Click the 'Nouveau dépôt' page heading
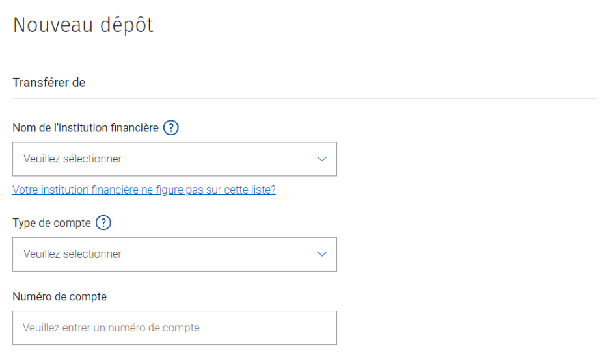The width and height of the screenshot is (611, 364). pyautogui.click(x=83, y=25)
